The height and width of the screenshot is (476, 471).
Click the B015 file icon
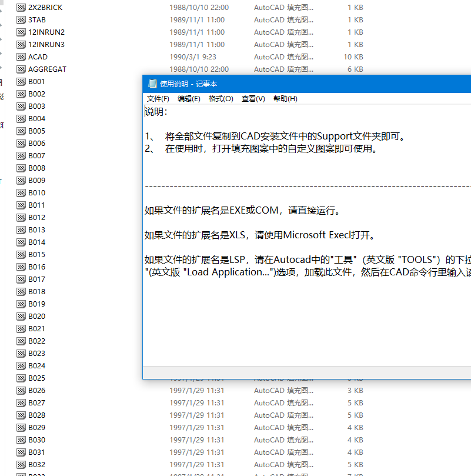point(21,255)
